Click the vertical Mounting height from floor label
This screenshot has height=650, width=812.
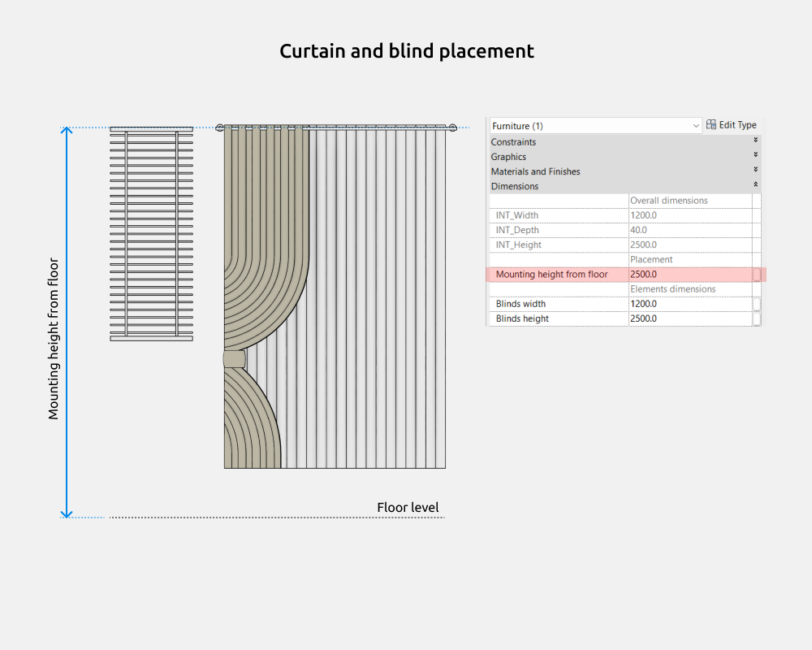point(54,339)
